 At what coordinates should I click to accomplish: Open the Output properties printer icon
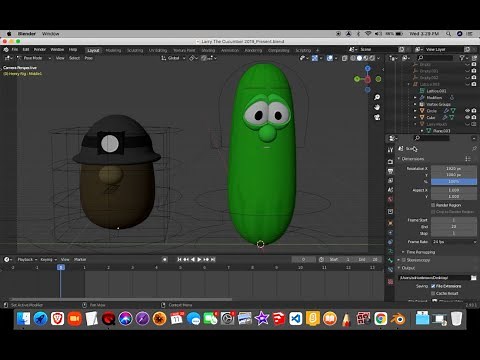pyautogui.click(x=390, y=171)
